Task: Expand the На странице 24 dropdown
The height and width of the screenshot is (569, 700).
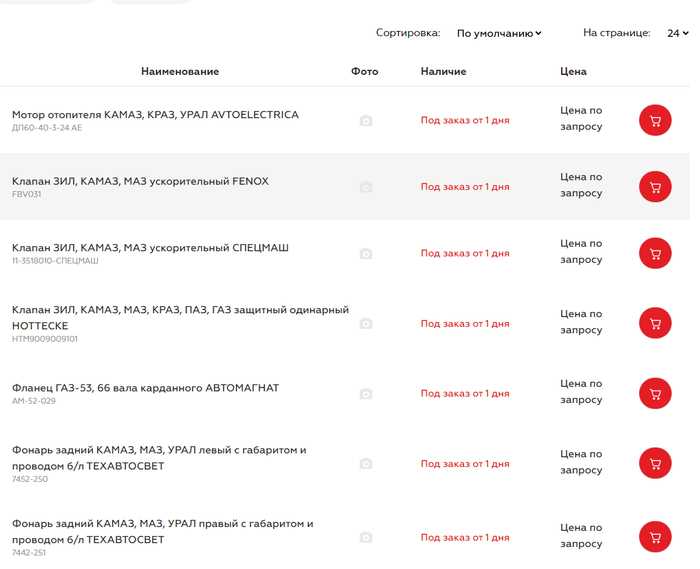Action: coord(678,33)
